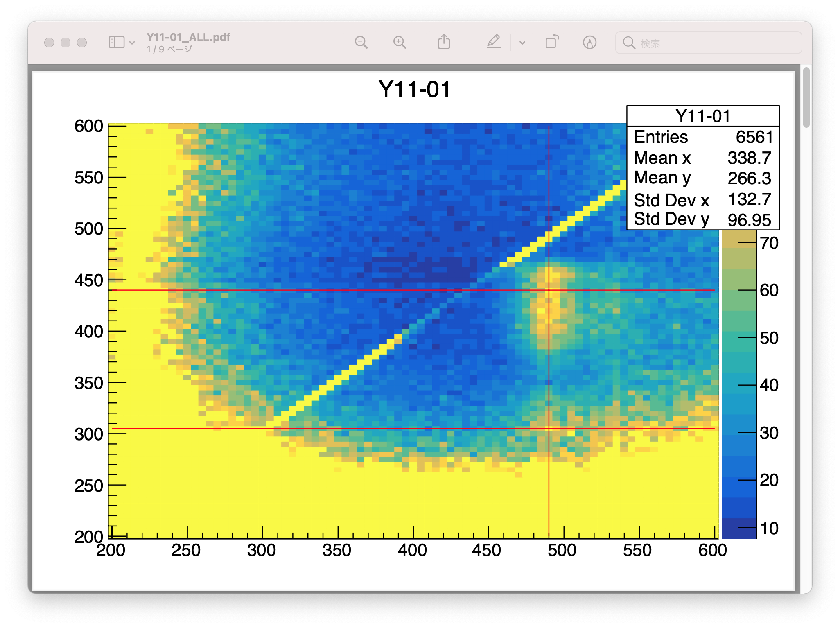Viewport: 840px width, 628px height.
Task: Click the Entries 6561 row in stats box
Action: click(x=703, y=137)
